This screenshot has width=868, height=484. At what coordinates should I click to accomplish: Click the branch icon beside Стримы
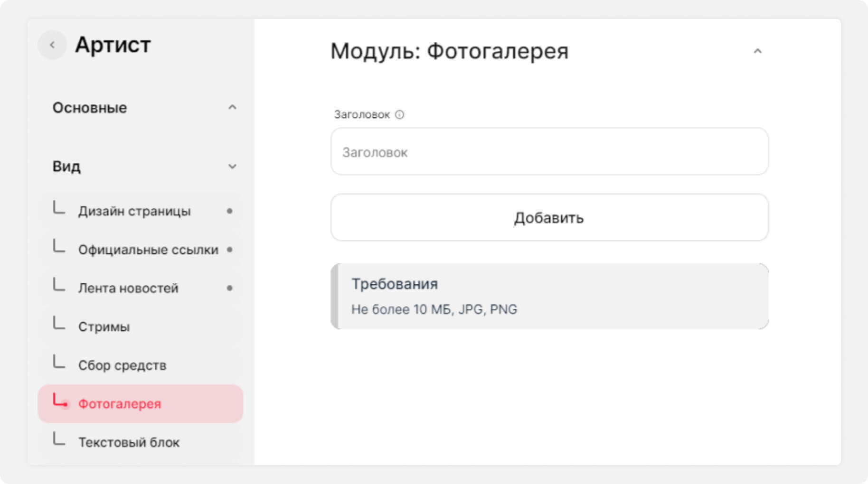[x=59, y=324]
